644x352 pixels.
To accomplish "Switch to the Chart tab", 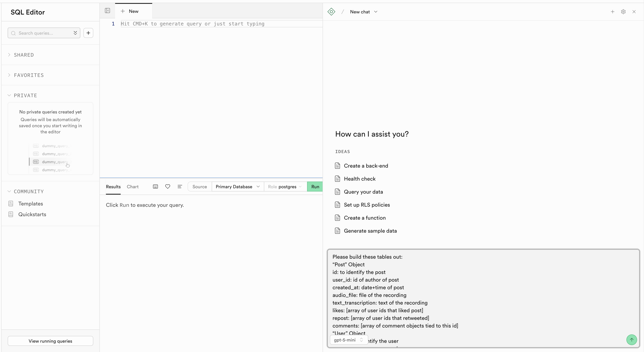I will 133,186.
